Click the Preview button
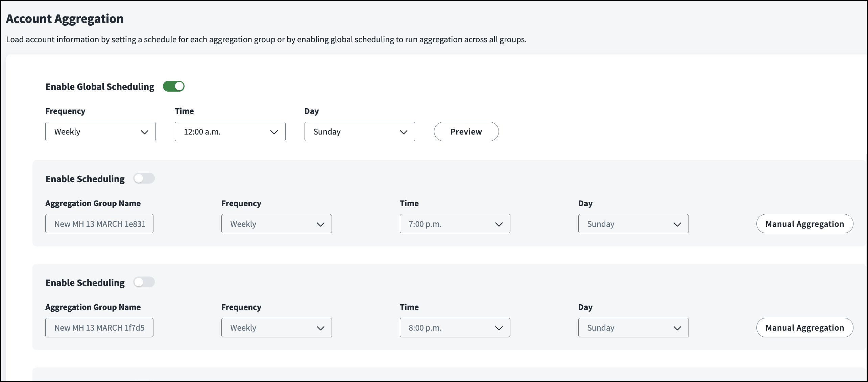Image resolution: width=868 pixels, height=382 pixels. click(466, 132)
